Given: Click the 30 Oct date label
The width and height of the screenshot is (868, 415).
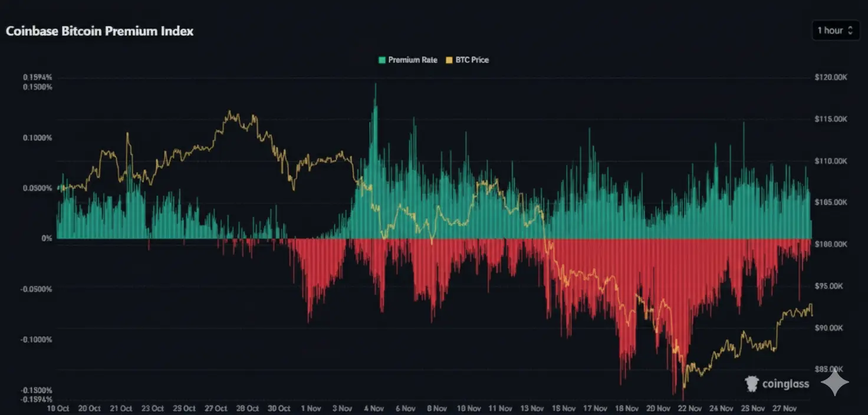Looking at the screenshot, I should [x=279, y=409].
